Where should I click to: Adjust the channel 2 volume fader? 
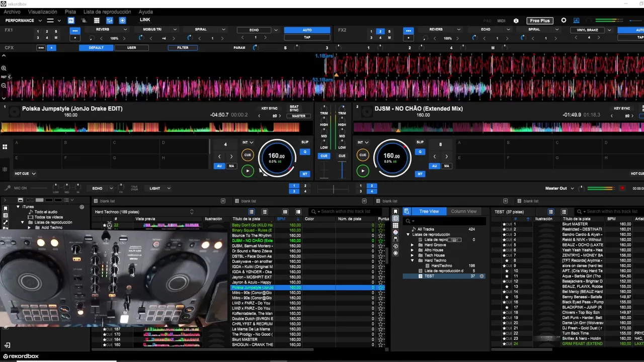click(x=342, y=170)
